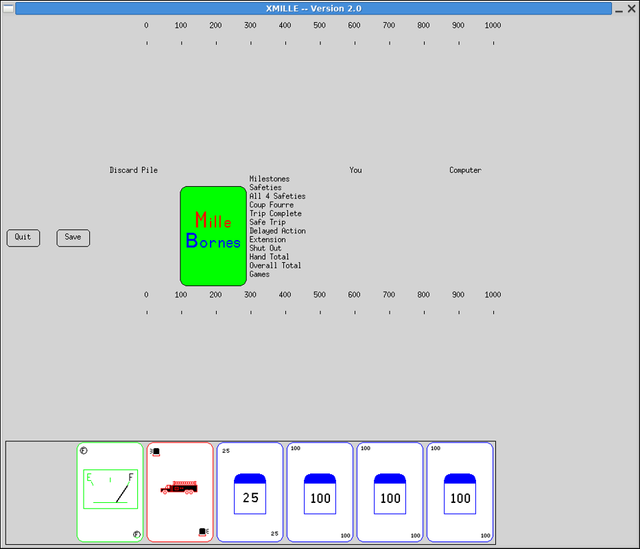Click the Overall Total score row label
640x549 pixels.
(x=275, y=265)
